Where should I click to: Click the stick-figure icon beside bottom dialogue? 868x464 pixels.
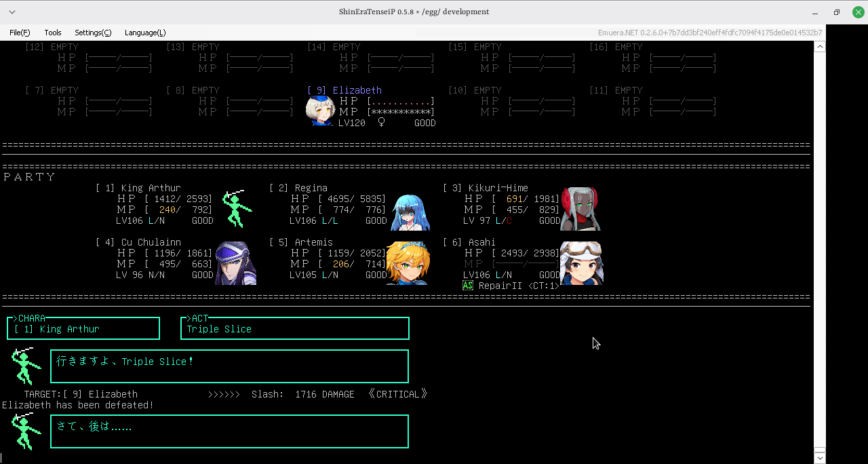(x=26, y=431)
